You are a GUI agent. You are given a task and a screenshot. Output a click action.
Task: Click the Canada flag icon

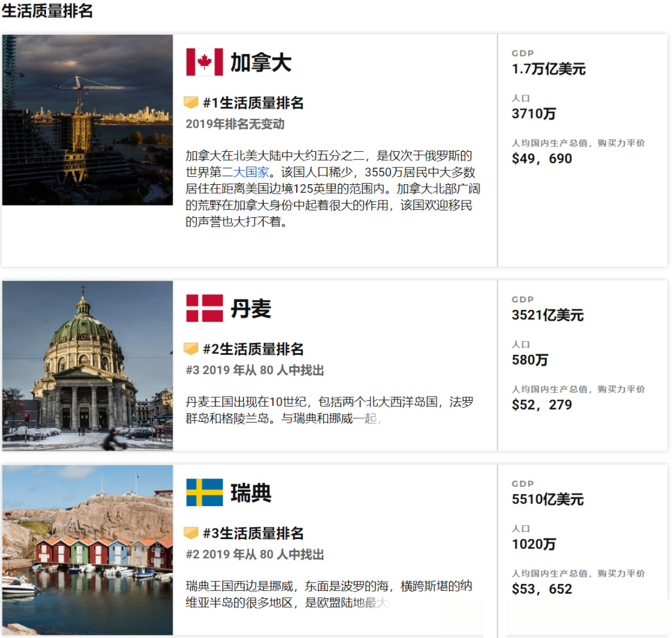pyautogui.click(x=204, y=62)
